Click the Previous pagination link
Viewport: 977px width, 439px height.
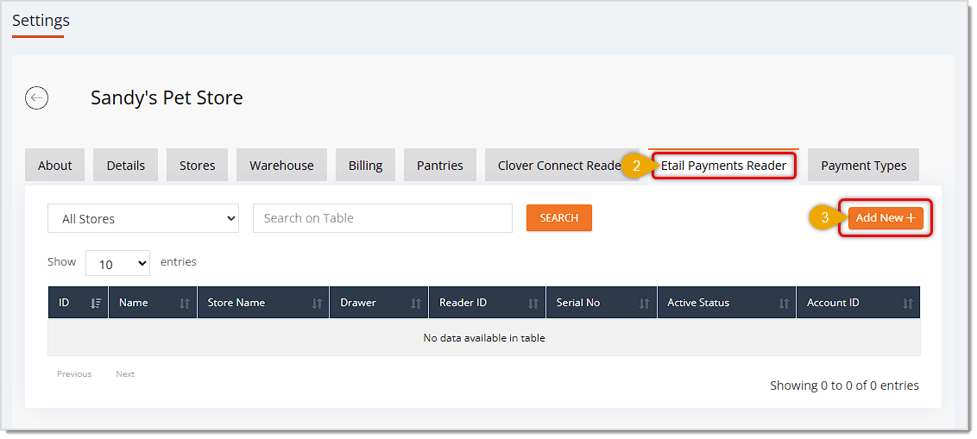tap(74, 374)
